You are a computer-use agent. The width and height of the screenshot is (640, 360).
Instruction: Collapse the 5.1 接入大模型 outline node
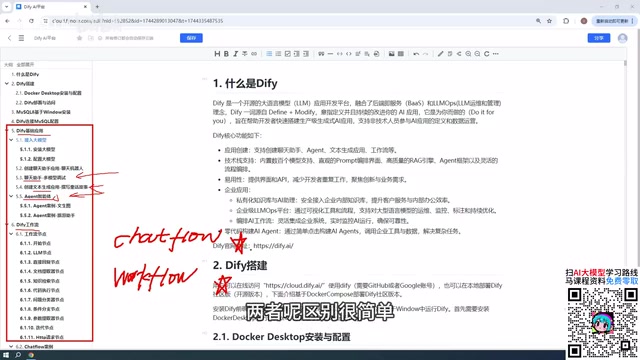pos(11,140)
